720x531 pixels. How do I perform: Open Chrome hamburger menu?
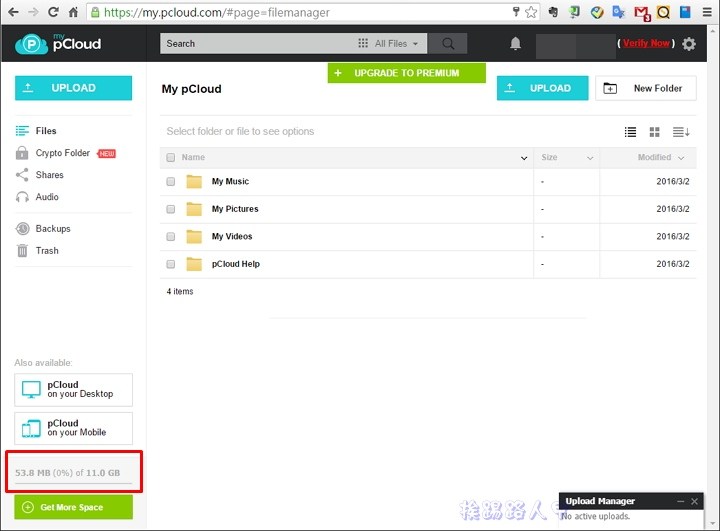(x=707, y=12)
